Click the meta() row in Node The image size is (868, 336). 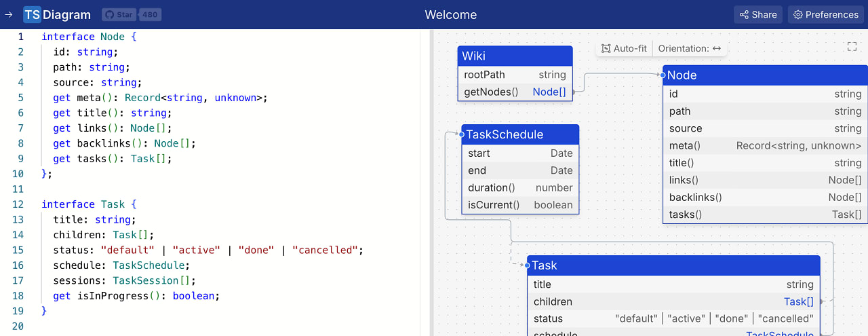tap(765, 145)
